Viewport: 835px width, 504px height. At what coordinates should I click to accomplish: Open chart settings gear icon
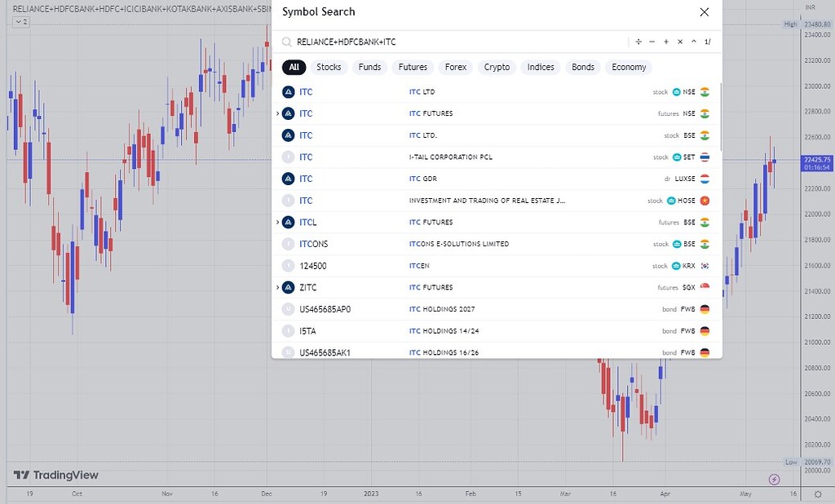coord(818,494)
